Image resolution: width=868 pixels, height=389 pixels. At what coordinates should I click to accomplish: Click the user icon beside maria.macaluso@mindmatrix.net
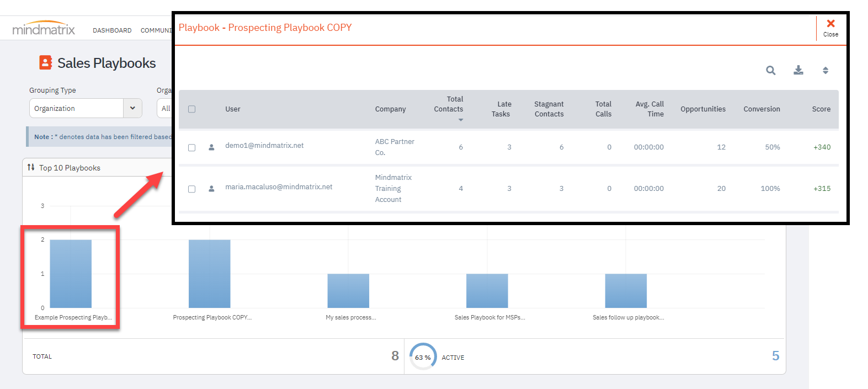pos(211,189)
